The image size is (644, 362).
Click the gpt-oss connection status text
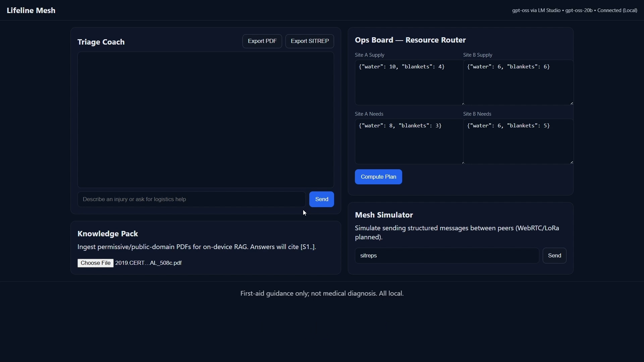(574, 10)
